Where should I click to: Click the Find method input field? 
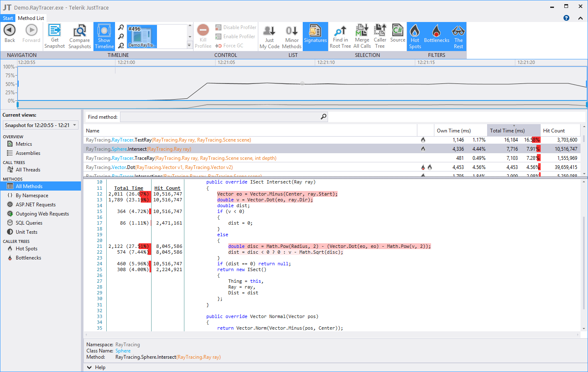click(220, 117)
